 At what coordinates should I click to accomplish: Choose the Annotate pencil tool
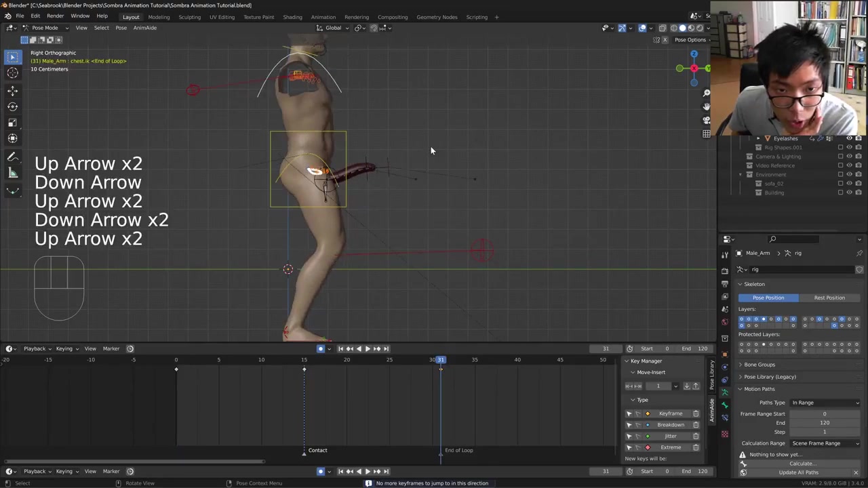pos(12,157)
